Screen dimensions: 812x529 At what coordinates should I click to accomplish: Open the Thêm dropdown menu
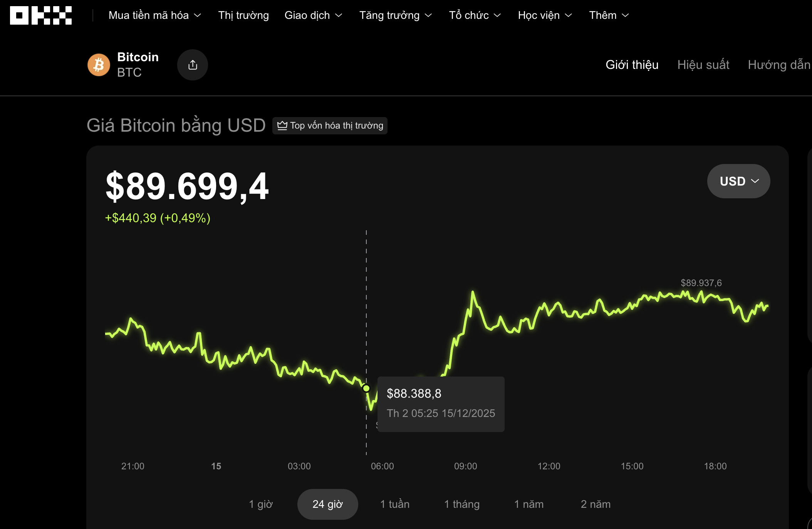609,15
